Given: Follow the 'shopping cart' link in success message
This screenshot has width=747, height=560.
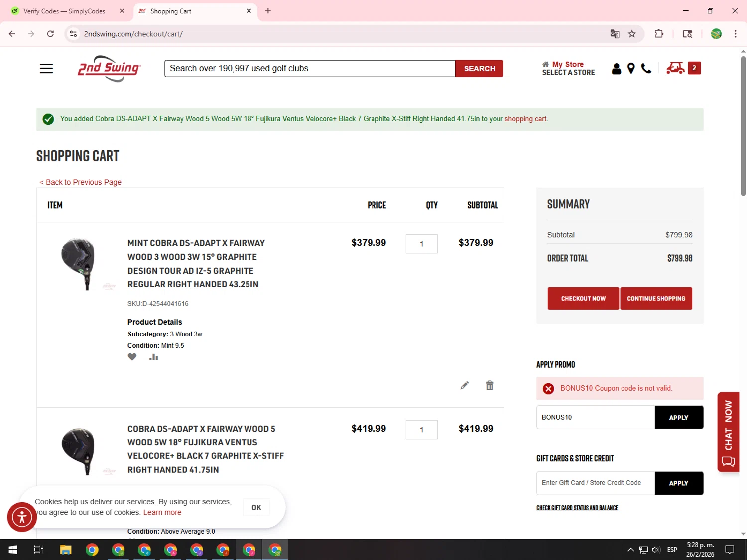Looking at the screenshot, I should 525,119.
